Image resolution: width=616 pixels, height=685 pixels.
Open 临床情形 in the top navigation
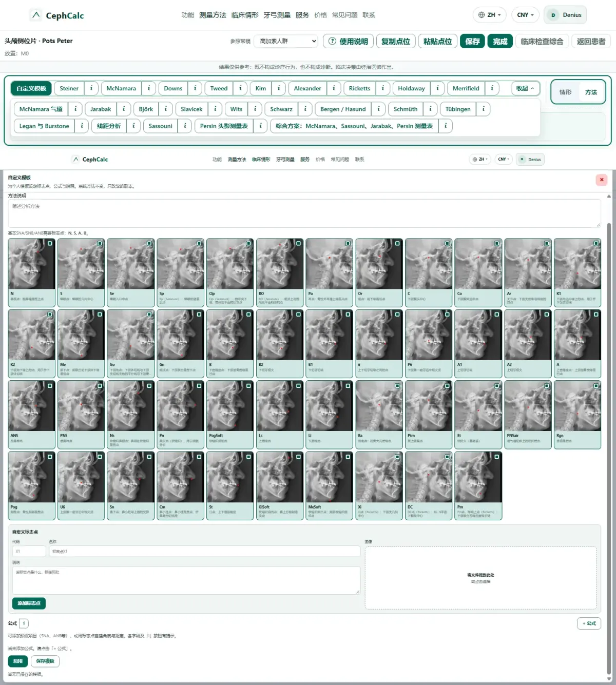pos(245,15)
